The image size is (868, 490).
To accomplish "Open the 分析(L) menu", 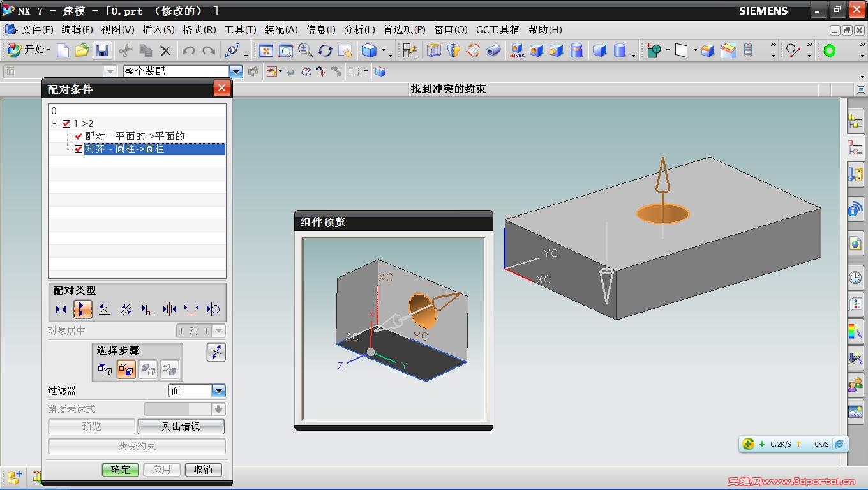I will coord(359,29).
